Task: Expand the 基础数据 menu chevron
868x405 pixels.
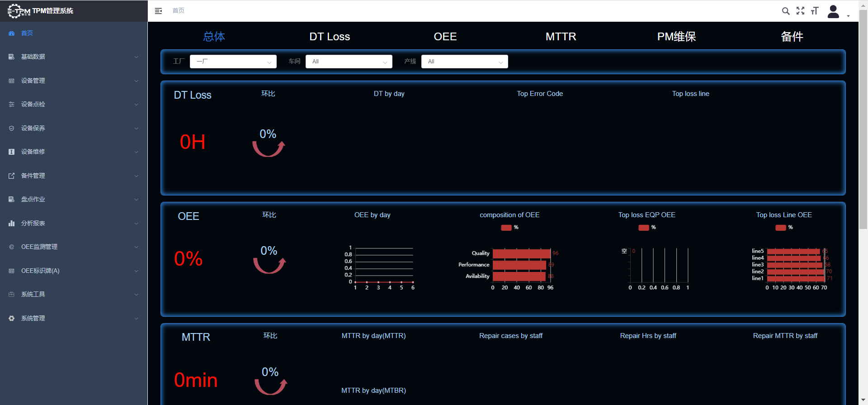Action: click(x=136, y=57)
